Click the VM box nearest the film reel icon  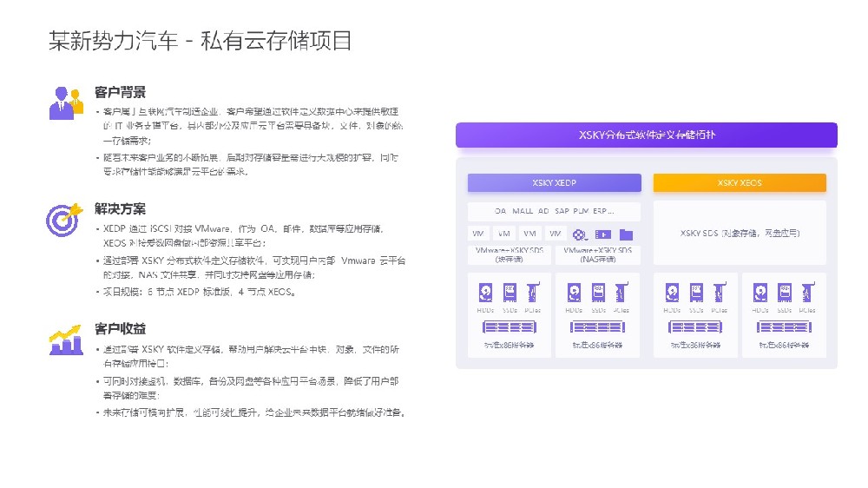(556, 234)
